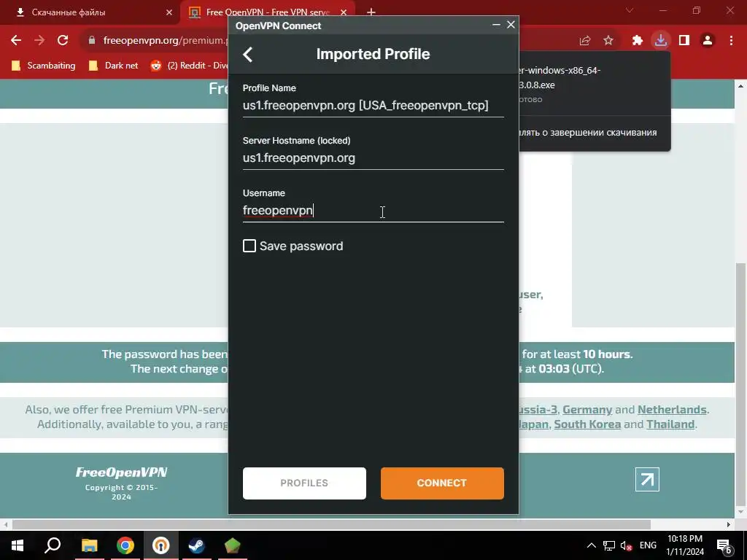Viewport: 747px width, 560px height.
Task: Click the page's horizontal scrollbar thumb
Action: click(x=332, y=525)
